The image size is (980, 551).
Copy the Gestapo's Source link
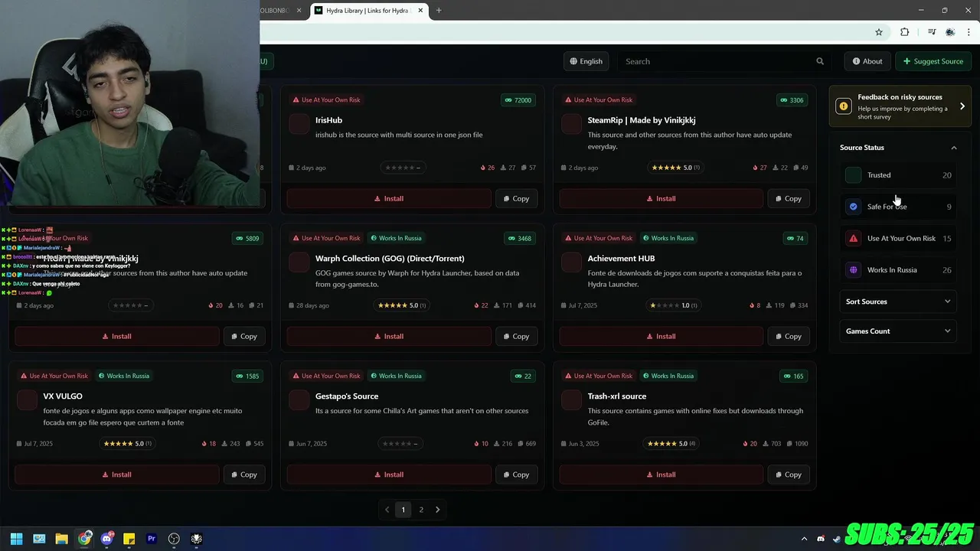click(516, 474)
